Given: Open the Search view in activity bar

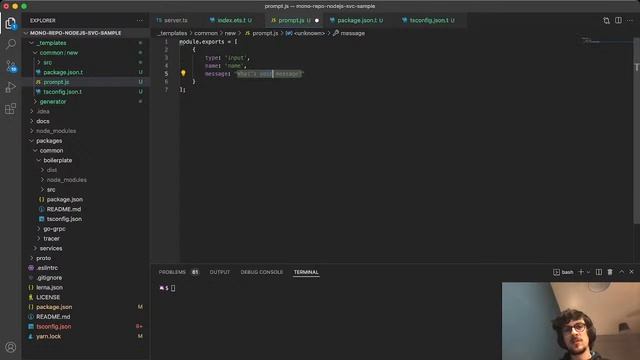Looking at the screenshot, I should [11, 44].
